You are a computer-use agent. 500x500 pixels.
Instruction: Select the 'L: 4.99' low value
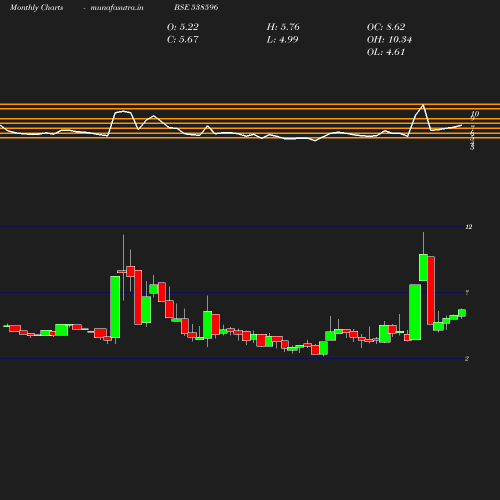point(282,39)
